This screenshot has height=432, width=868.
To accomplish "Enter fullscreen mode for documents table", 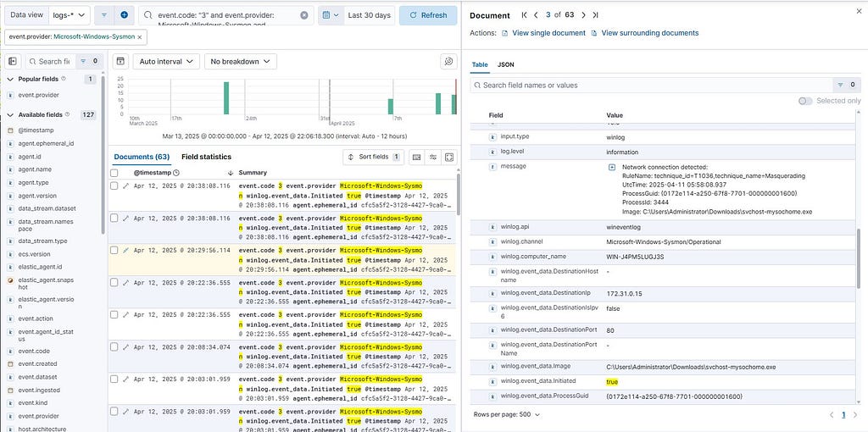I will [x=449, y=157].
